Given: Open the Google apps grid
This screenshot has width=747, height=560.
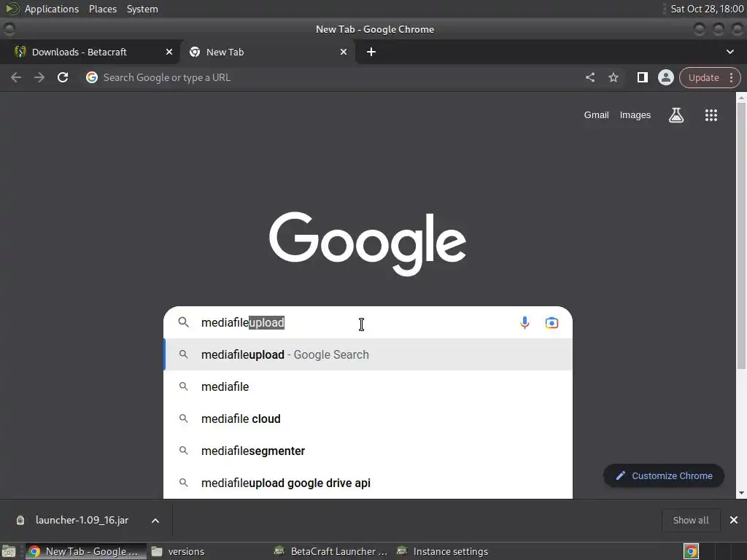Looking at the screenshot, I should (x=711, y=114).
